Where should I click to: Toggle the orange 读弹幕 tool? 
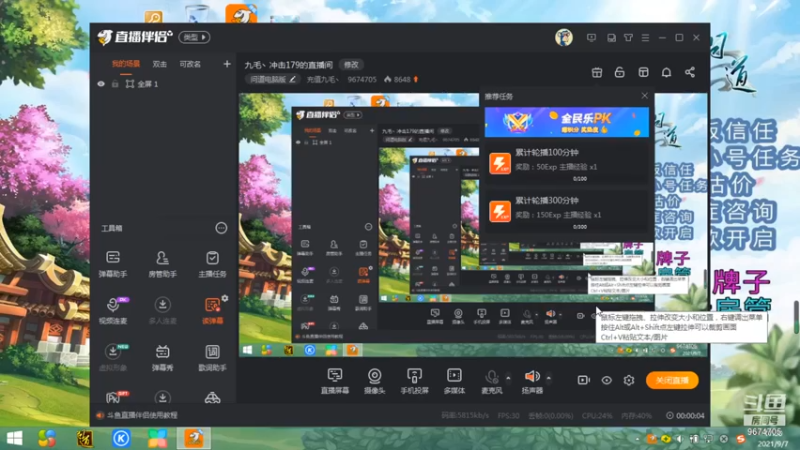click(212, 310)
